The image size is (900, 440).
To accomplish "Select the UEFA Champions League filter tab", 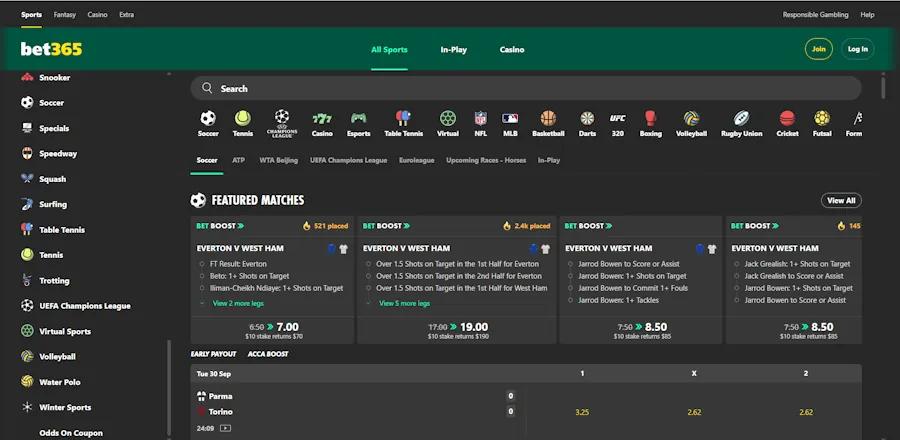I will coord(348,160).
